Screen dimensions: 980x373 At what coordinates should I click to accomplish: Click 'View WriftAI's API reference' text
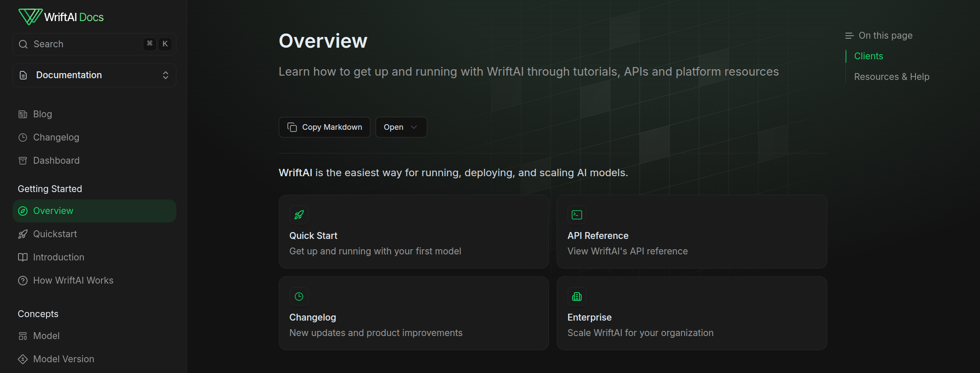pos(627,251)
